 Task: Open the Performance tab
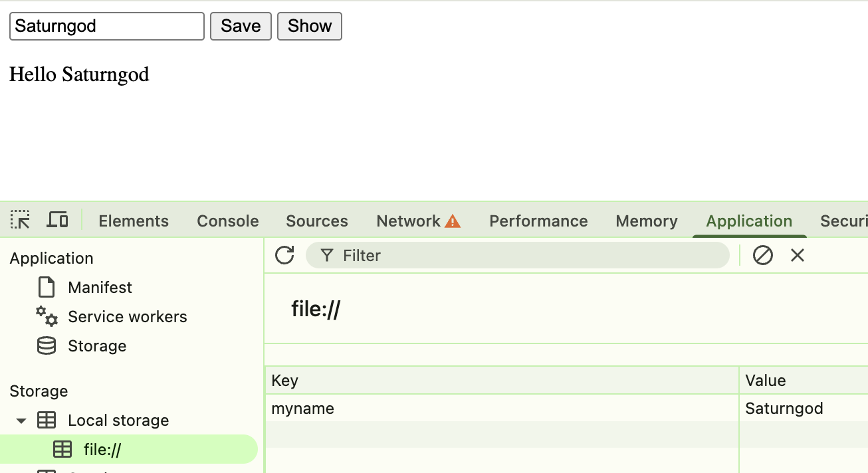[538, 221]
